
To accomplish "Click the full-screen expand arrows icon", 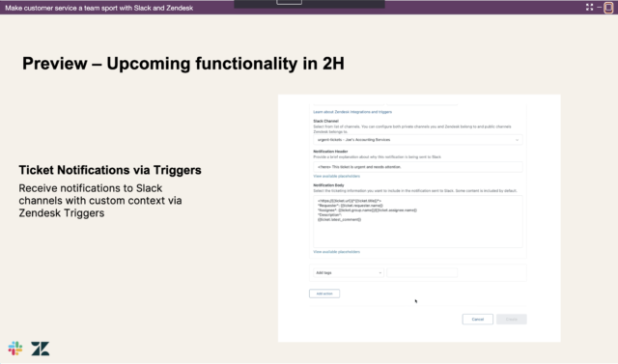I will click(x=589, y=7).
